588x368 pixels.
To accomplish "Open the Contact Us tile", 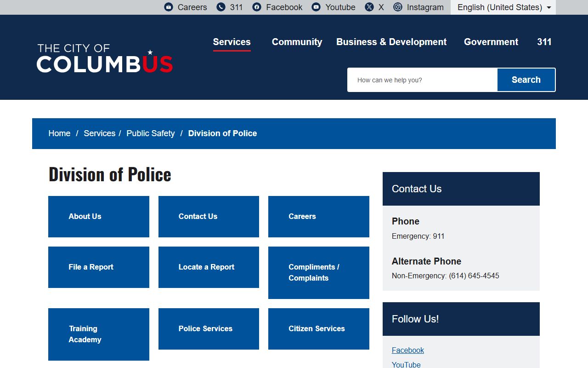I will [209, 217].
